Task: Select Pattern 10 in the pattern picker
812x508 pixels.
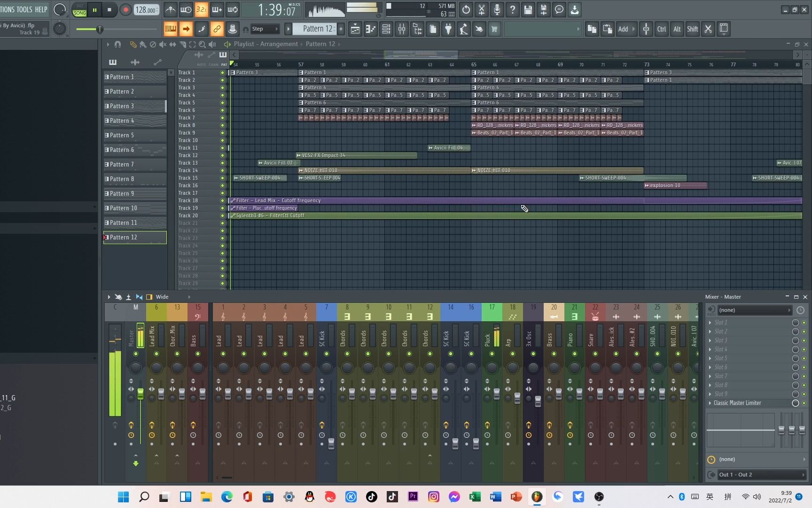Action: [135, 208]
